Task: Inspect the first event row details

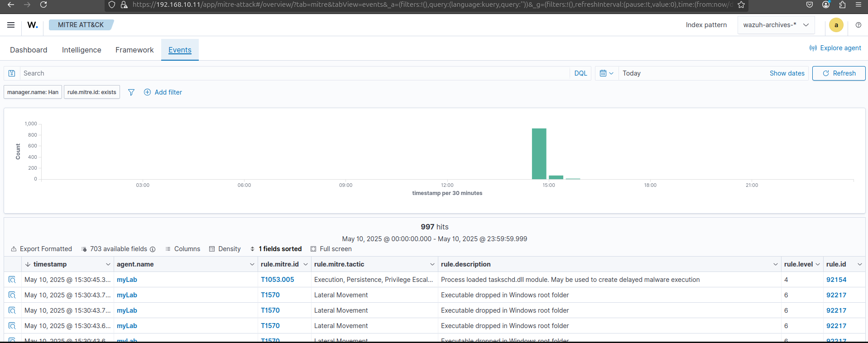Action: (12, 280)
